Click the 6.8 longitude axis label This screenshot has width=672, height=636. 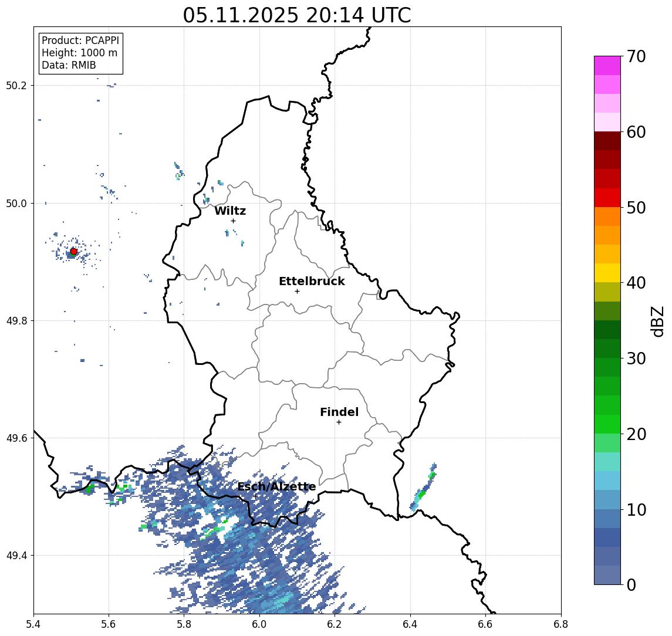561,624
